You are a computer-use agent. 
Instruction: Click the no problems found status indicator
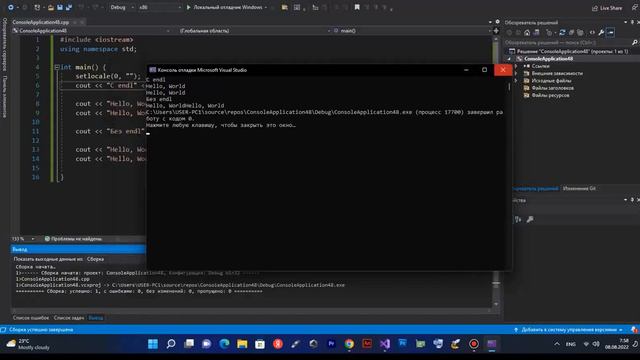(x=73, y=239)
